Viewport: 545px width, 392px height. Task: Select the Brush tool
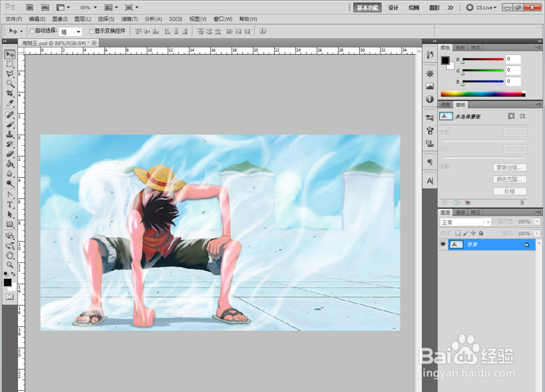(x=10, y=124)
